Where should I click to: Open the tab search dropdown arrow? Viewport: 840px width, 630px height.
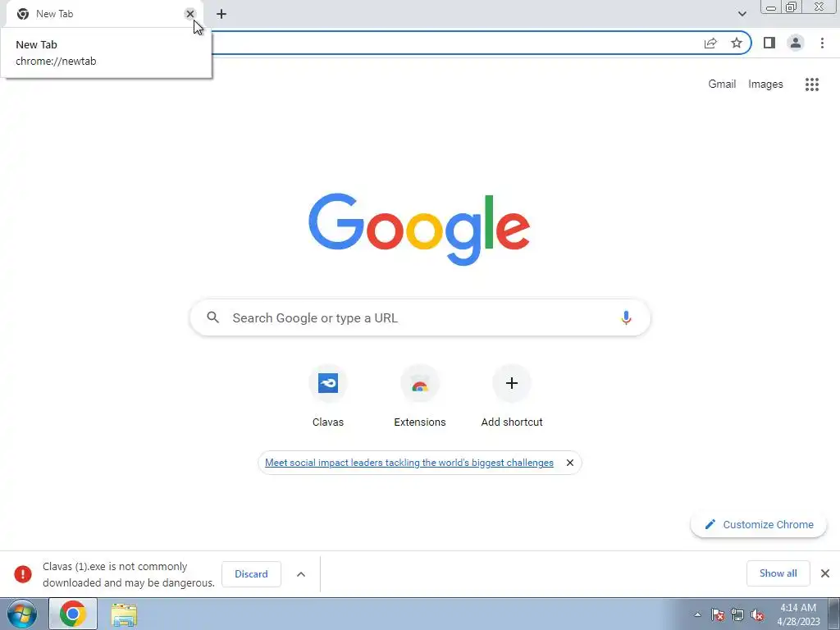coord(742,14)
